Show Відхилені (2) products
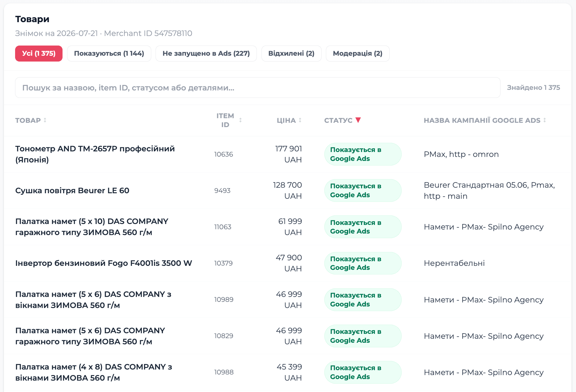This screenshot has width=576, height=392. tap(291, 54)
